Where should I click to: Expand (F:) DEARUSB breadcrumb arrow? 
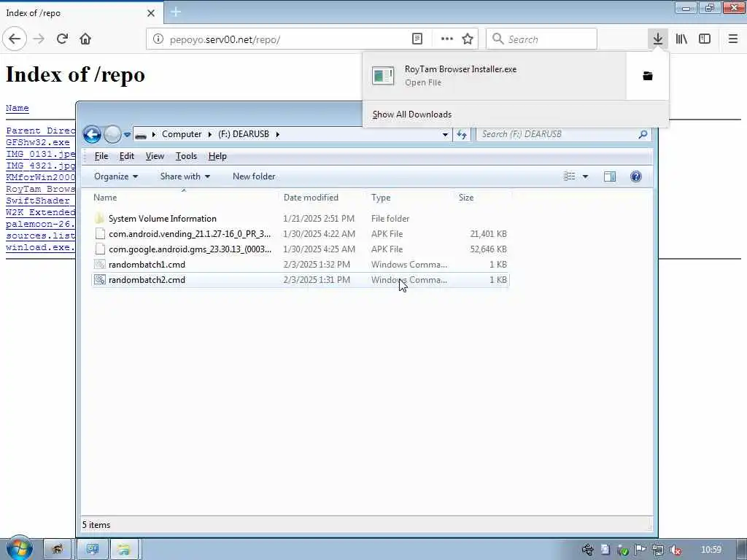coord(277,134)
